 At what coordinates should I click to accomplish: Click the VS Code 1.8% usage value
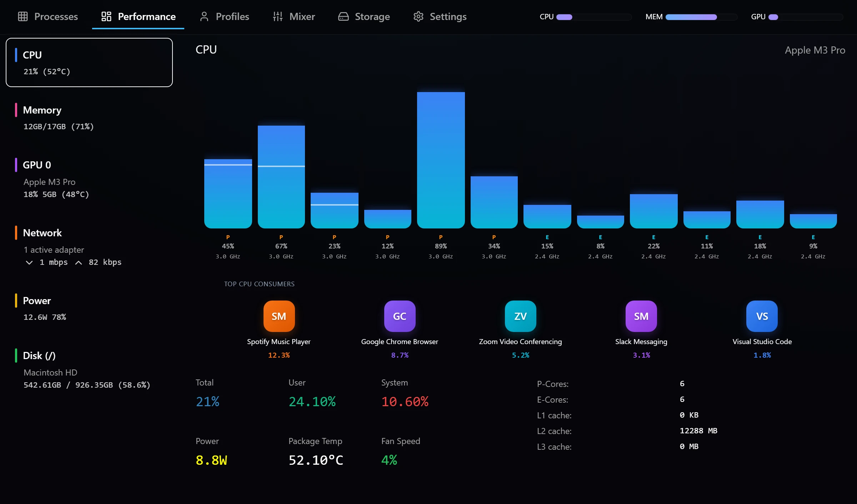click(762, 355)
